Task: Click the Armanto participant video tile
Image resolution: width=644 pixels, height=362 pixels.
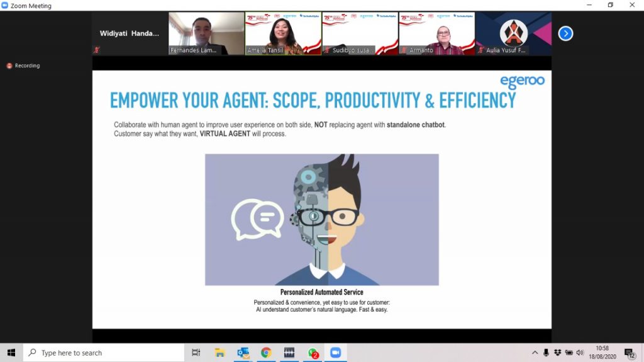Action: (436, 33)
